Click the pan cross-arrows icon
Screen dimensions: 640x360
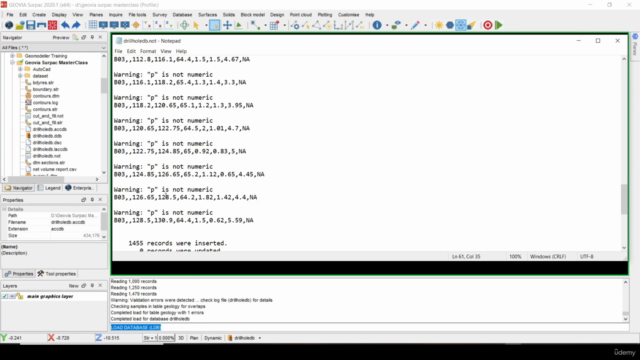[x=227, y=25]
